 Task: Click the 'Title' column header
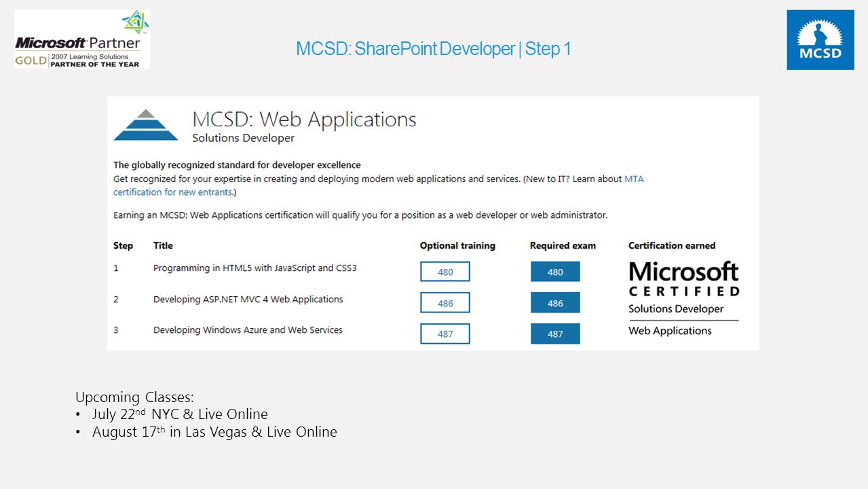(x=163, y=246)
